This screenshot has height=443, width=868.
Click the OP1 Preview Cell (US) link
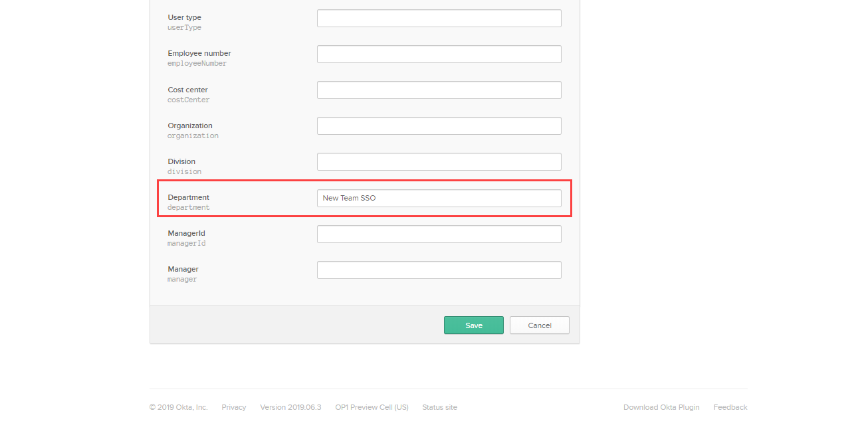tap(372, 406)
